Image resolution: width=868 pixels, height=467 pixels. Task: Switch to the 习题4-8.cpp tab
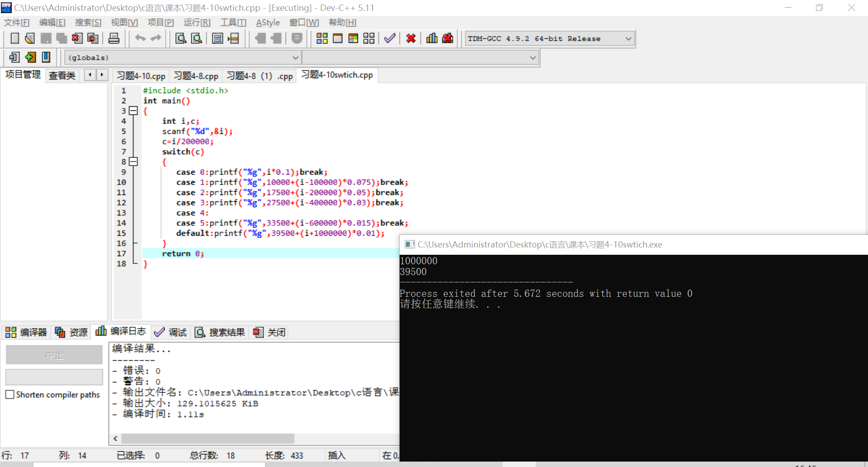pyautogui.click(x=196, y=76)
